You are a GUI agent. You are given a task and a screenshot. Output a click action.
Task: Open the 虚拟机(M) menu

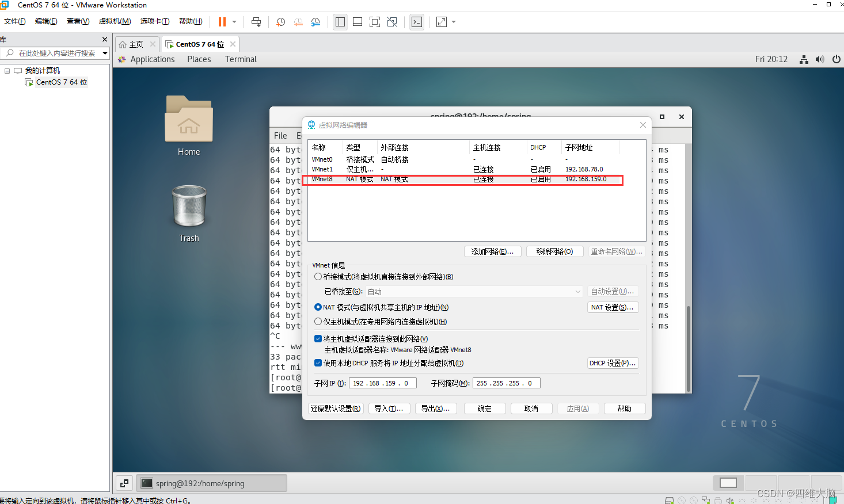(115, 21)
